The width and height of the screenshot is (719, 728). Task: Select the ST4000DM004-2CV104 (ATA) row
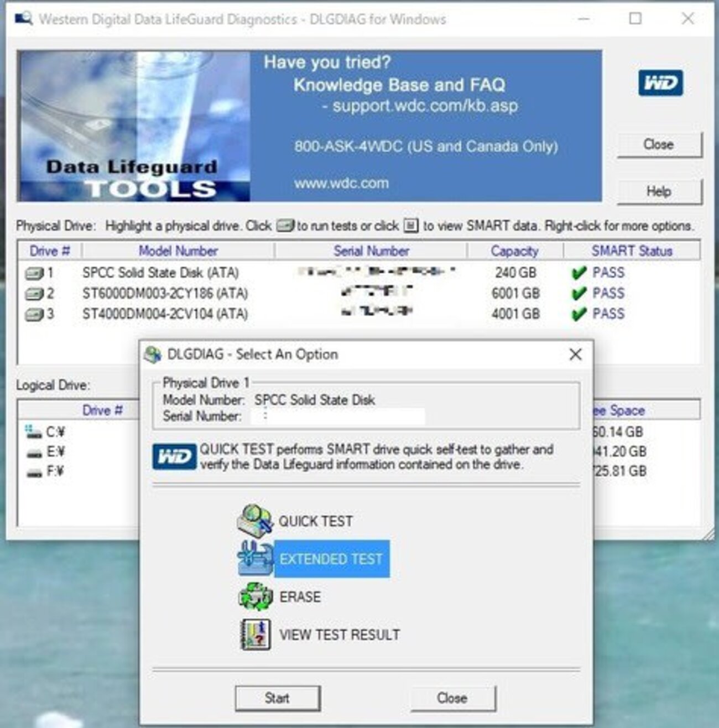(x=358, y=314)
